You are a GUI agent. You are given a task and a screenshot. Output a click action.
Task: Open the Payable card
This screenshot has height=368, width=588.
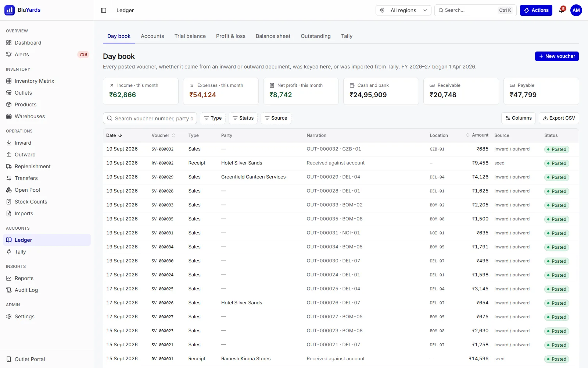tap(541, 91)
